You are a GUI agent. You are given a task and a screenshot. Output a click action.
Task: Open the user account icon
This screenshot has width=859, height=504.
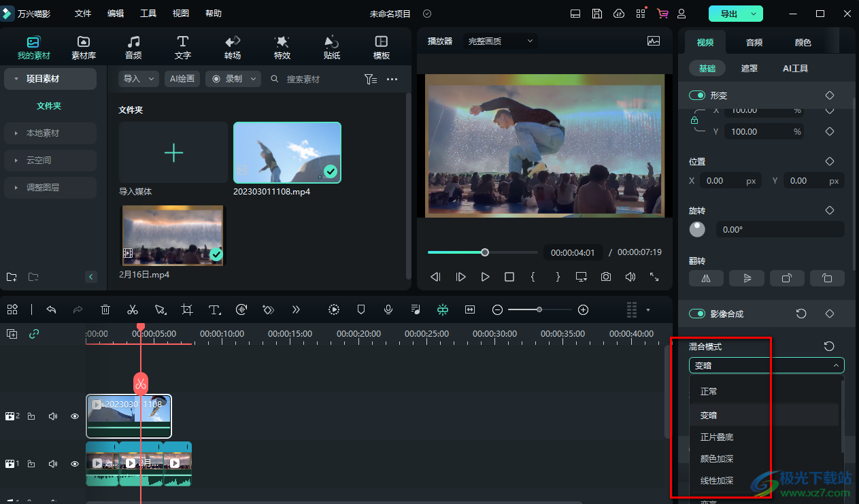click(681, 14)
